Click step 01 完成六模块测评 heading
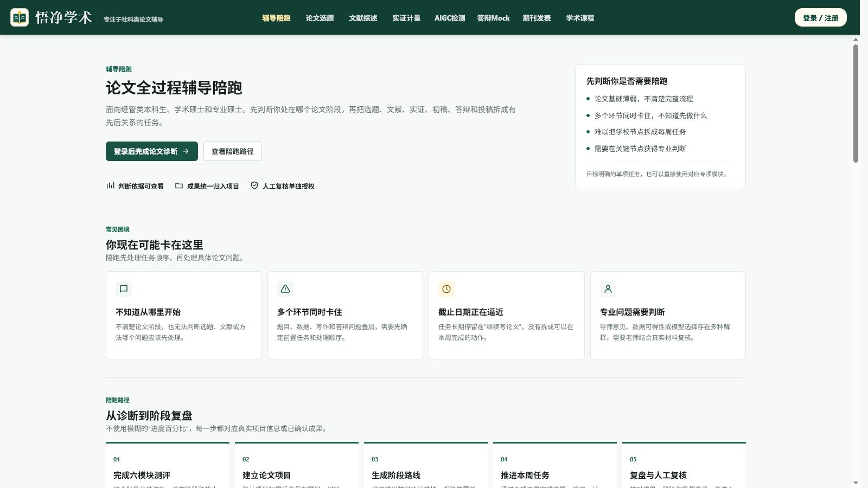Screen dimensions: 868x488 click(x=142, y=475)
